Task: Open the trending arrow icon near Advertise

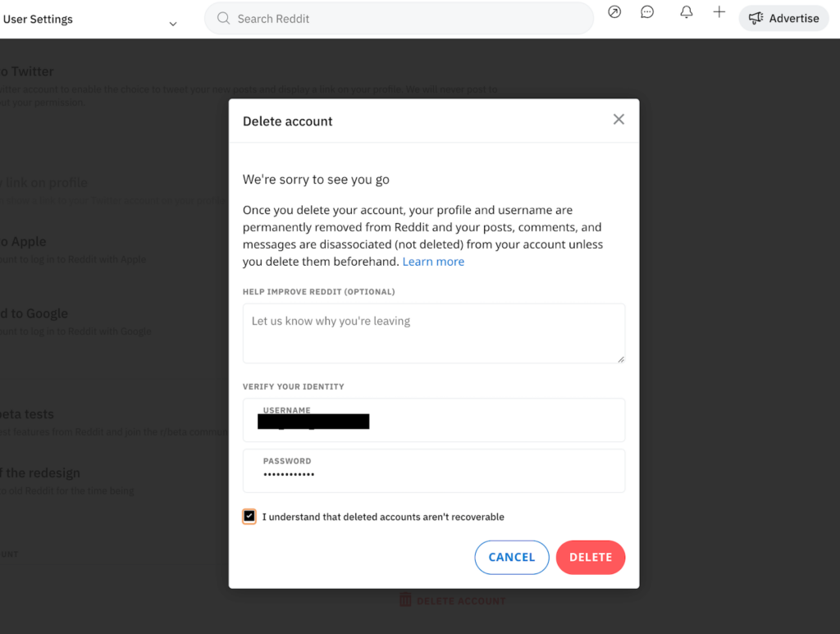Action: click(x=614, y=12)
